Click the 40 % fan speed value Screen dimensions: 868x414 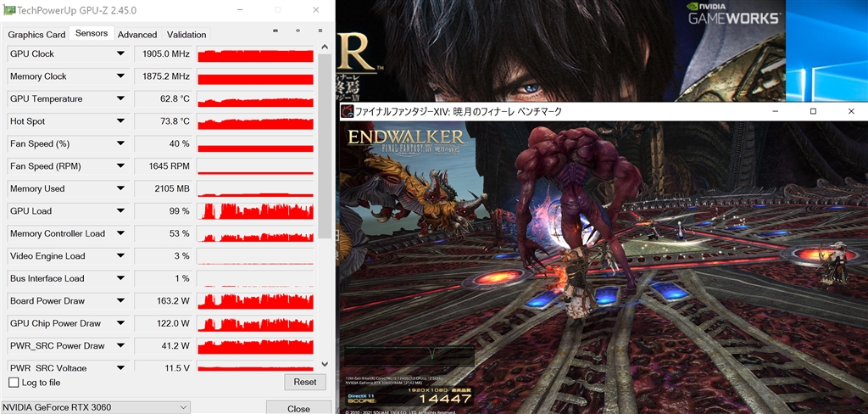click(180, 143)
